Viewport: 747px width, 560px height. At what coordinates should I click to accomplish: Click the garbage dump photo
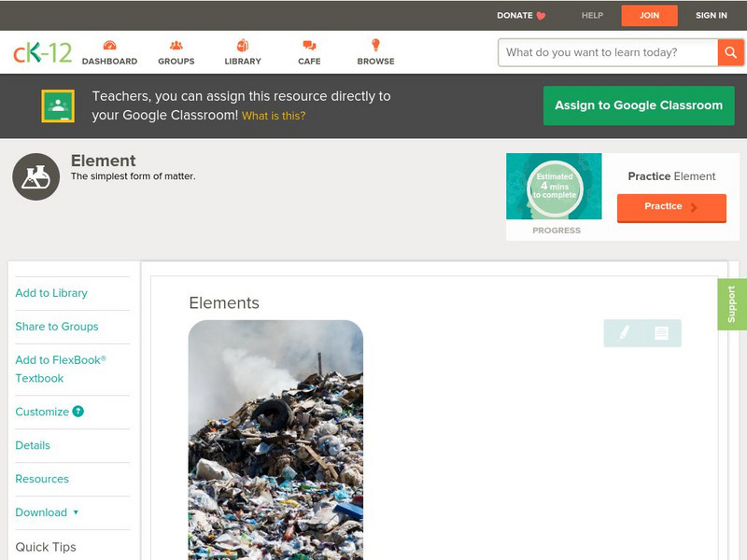[x=275, y=440]
